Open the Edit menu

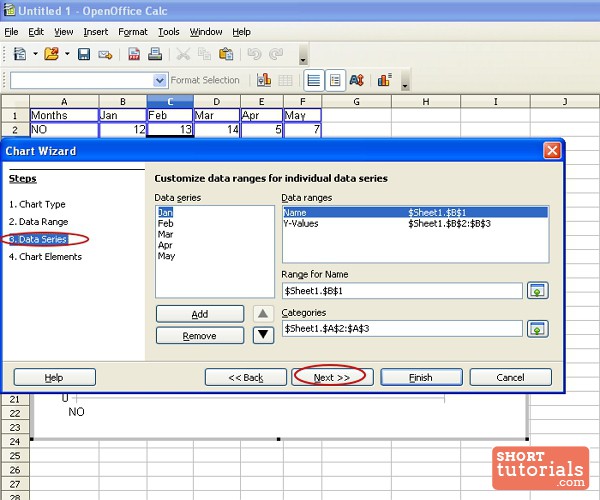click(x=36, y=32)
